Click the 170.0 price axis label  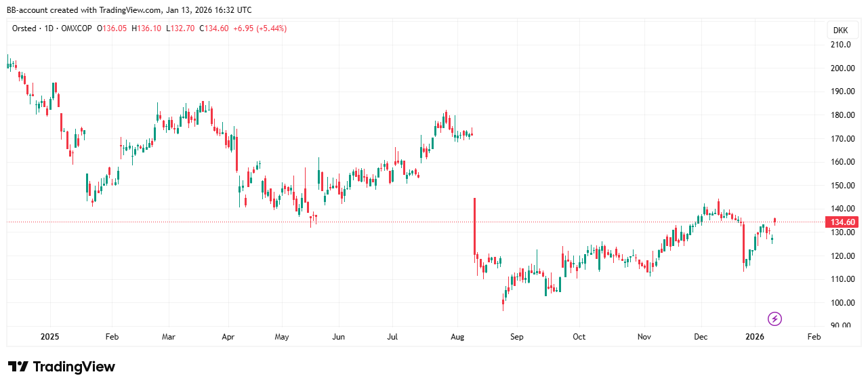tap(840, 139)
